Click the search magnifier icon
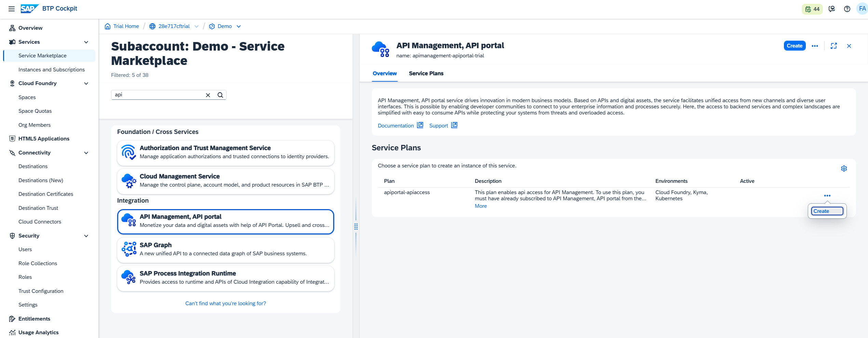The width and height of the screenshot is (868, 338). [220, 95]
